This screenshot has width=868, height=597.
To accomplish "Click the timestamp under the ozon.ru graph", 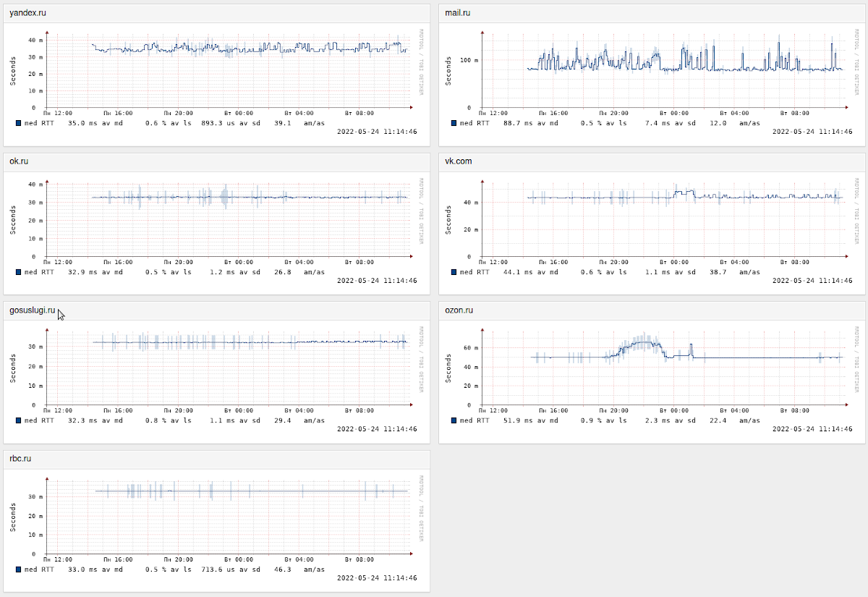I will point(812,429).
